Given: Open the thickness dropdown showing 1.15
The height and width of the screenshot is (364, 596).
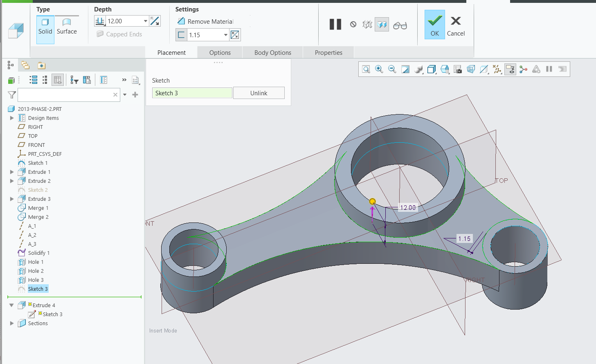Looking at the screenshot, I should pos(225,34).
